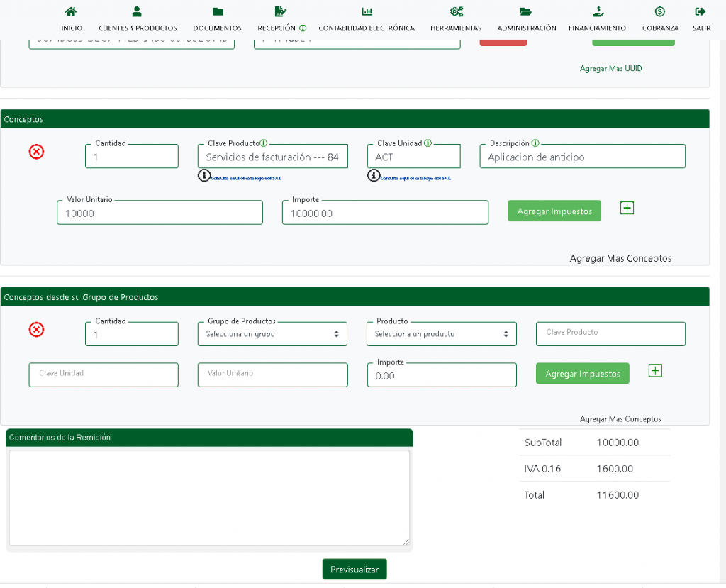Image resolution: width=726 pixels, height=588 pixels.
Task: Click the Comentarios de la Remisión text area
Action: [209, 497]
